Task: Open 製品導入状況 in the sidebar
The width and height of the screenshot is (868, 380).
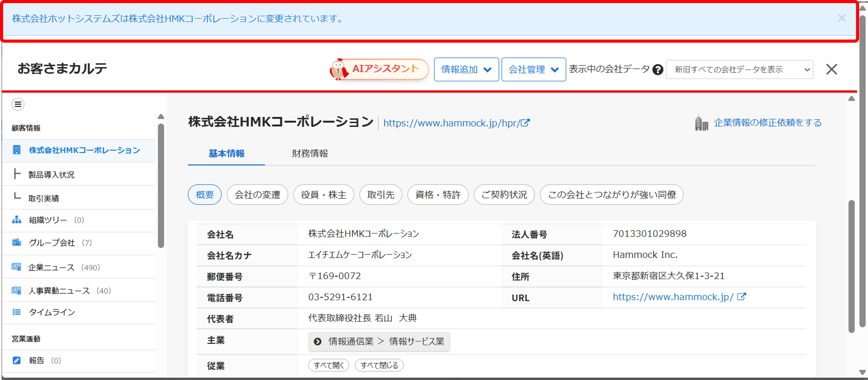Action: click(79, 174)
